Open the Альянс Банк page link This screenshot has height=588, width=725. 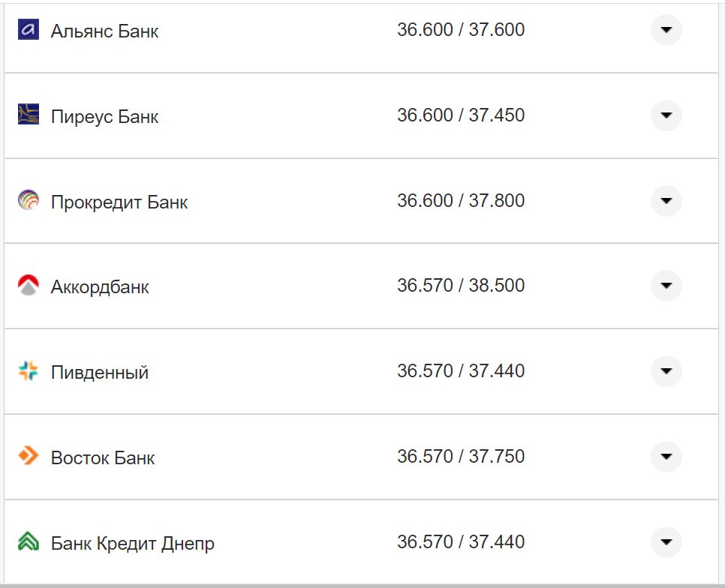[104, 30]
